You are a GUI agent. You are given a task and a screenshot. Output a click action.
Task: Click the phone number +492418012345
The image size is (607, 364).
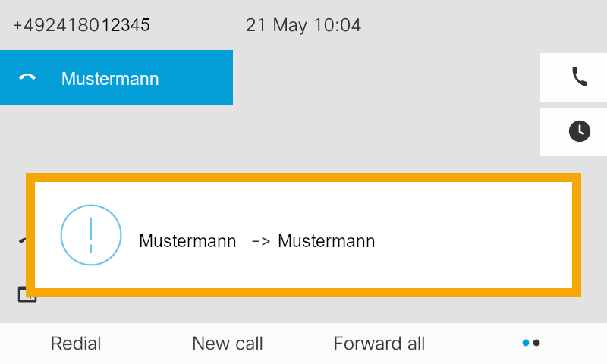pyautogui.click(x=81, y=25)
